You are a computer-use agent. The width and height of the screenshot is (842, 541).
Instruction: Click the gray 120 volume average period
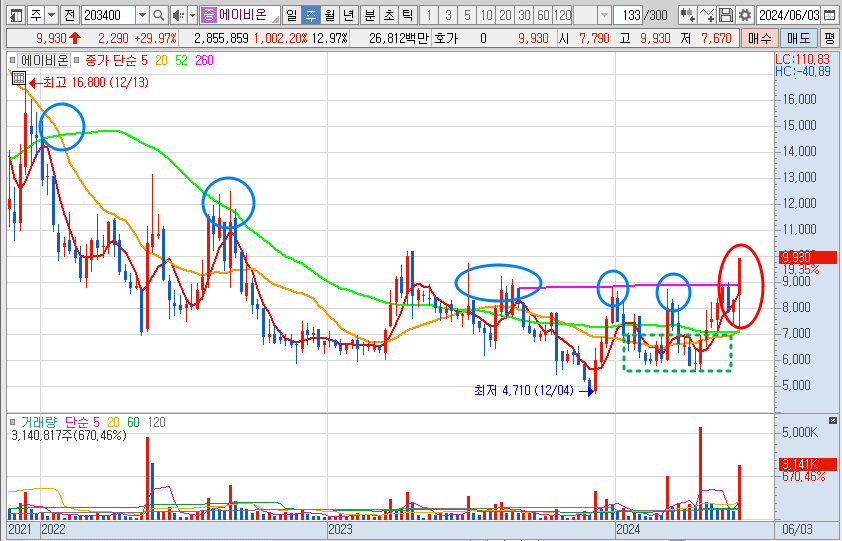(x=156, y=423)
